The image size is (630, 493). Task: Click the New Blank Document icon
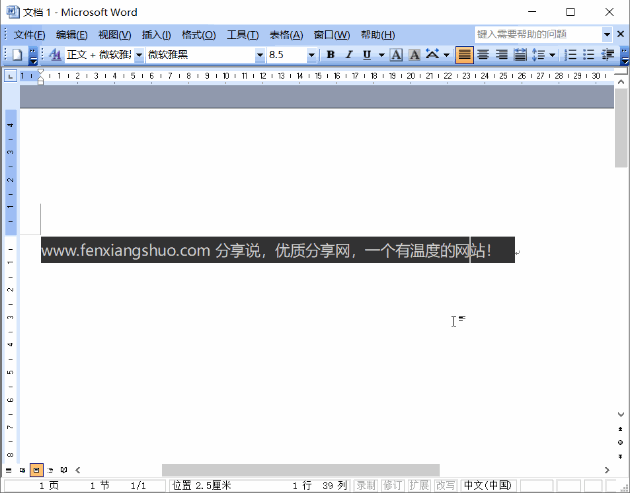[17, 55]
